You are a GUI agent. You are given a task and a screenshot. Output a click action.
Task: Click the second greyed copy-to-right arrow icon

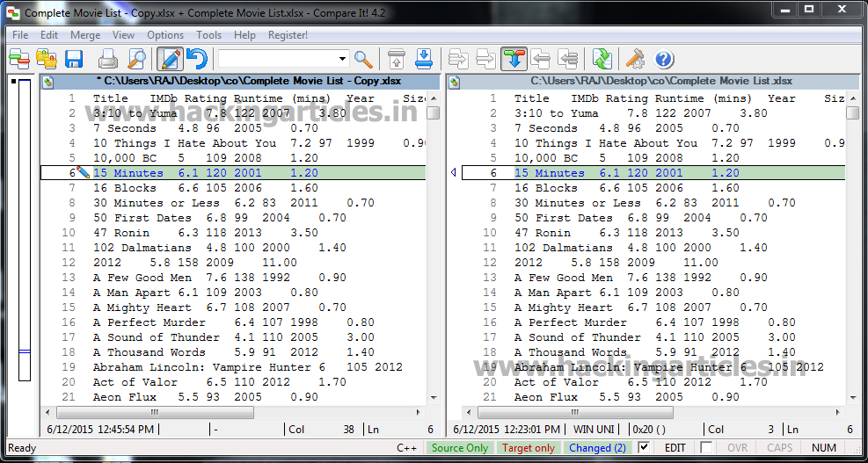click(486, 59)
